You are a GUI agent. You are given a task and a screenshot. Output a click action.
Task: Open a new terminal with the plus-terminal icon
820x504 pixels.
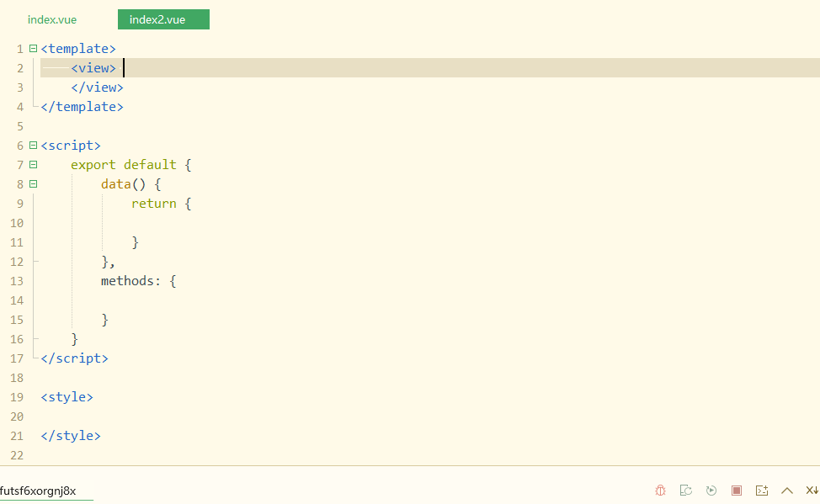(x=762, y=491)
